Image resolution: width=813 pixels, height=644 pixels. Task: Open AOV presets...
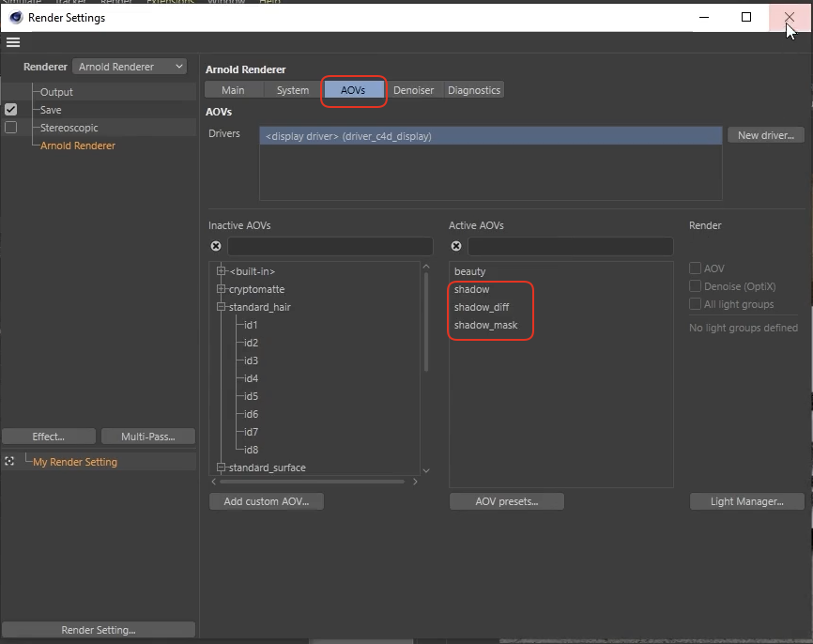click(507, 501)
